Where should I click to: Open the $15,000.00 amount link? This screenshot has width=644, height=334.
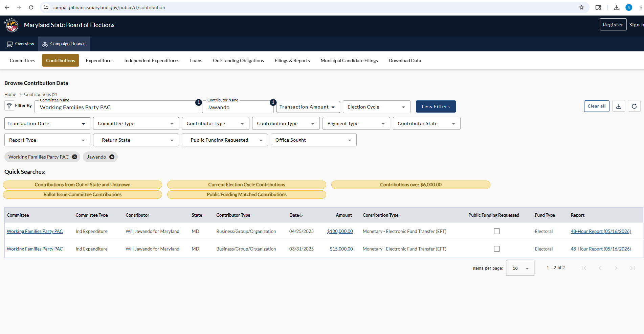point(341,249)
